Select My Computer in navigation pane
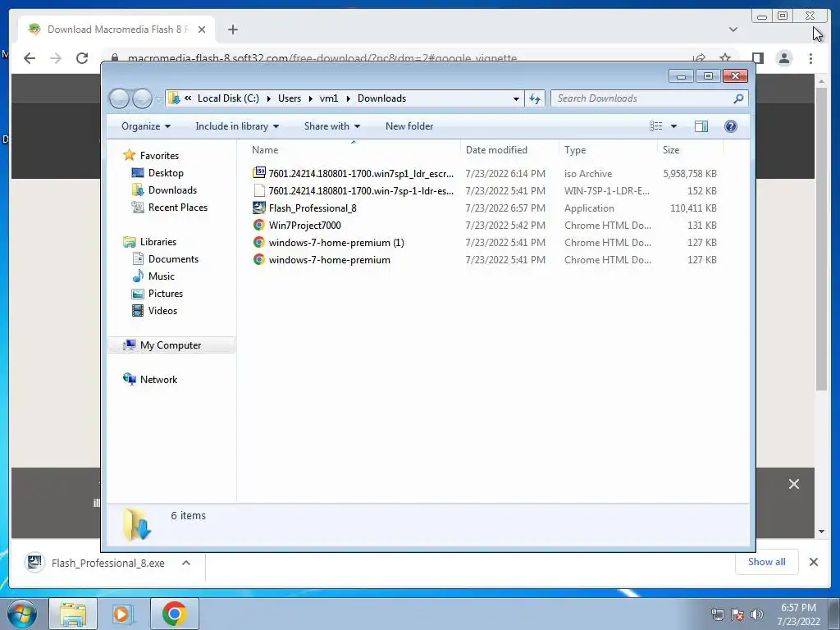 [x=171, y=345]
